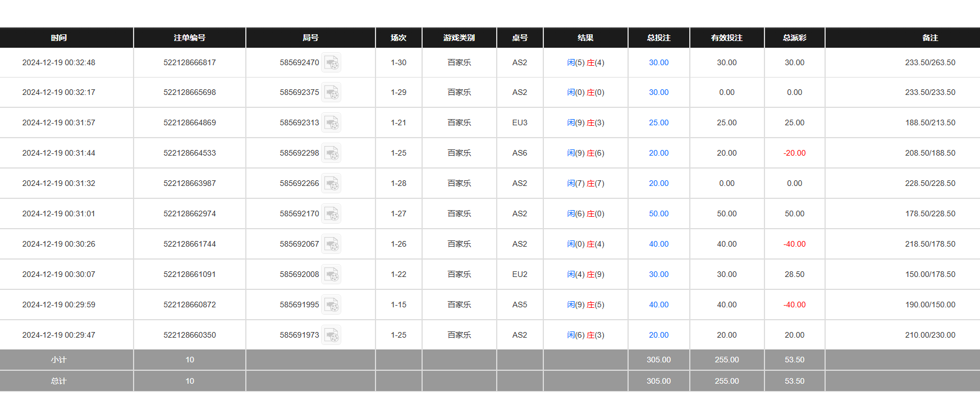Click replay icon beside round 585692266
The width and height of the screenshot is (980, 409).
click(x=331, y=184)
